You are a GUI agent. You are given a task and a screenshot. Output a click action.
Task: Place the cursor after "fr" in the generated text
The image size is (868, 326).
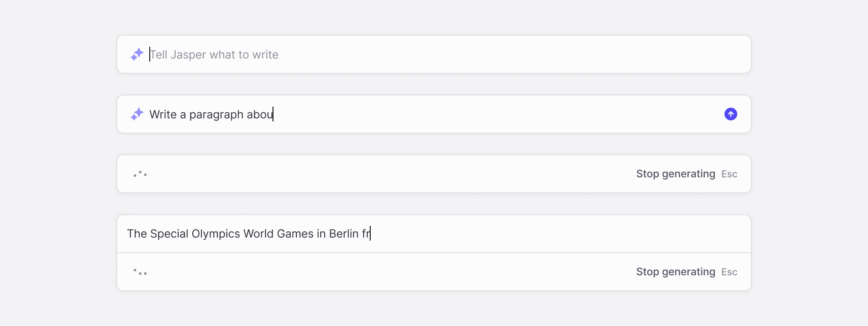(370, 234)
